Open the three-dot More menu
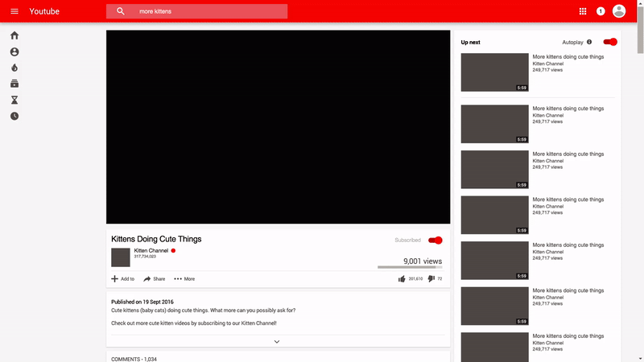This screenshot has height=362, width=644. click(x=178, y=278)
